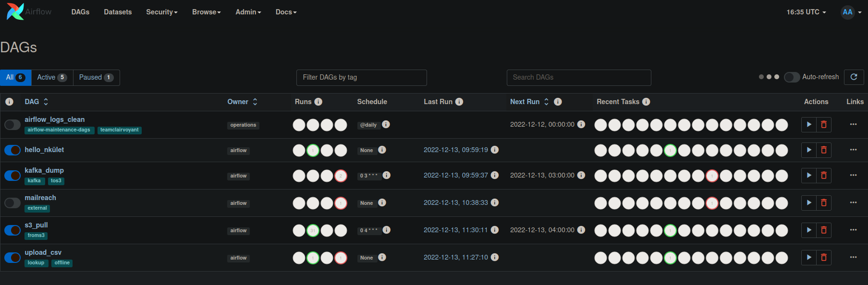The image size is (868, 285).
Task: Delete the mailreach DAG using trash icon
Action: (x=823, y=203)
